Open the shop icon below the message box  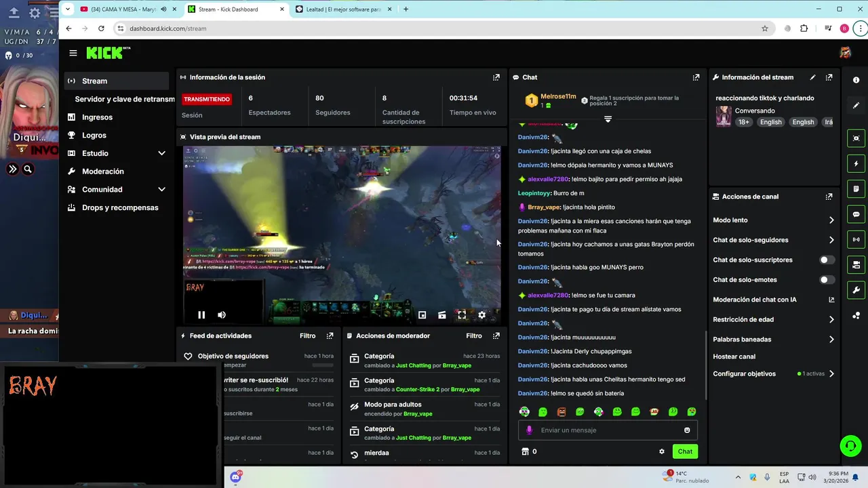click(524, 451)
